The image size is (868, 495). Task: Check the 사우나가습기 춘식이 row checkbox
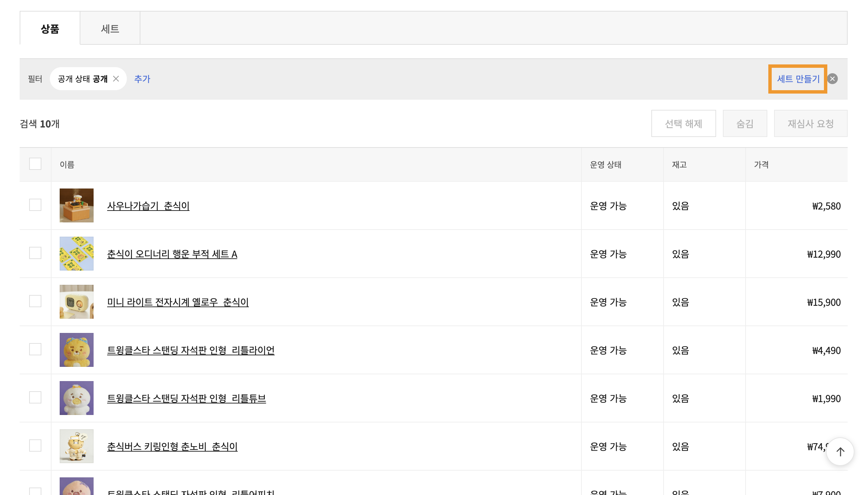coord(35,205)
